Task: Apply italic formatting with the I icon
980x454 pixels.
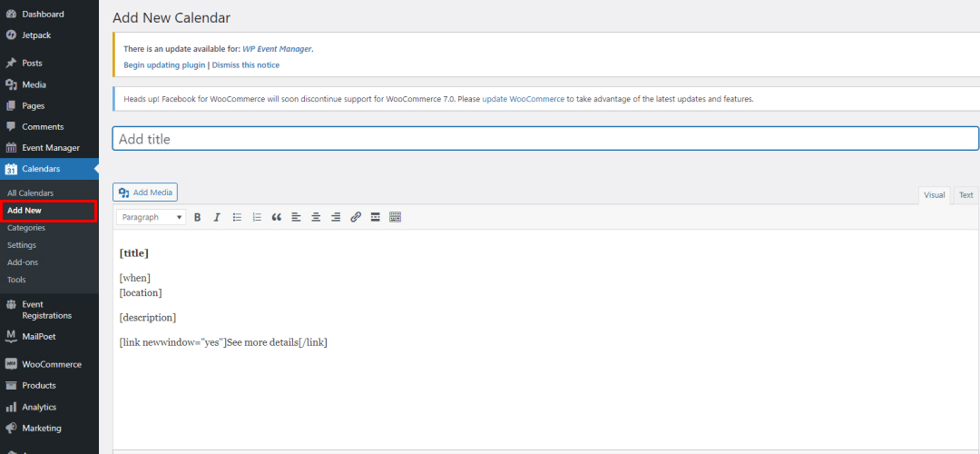Action: [x=217, y=217]
